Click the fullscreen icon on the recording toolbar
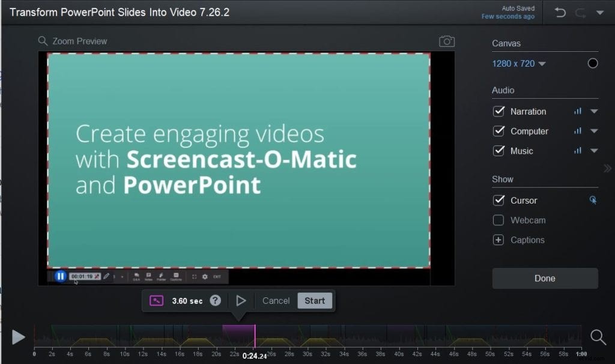This screenshot has height=364, width=615. point(195,276)
